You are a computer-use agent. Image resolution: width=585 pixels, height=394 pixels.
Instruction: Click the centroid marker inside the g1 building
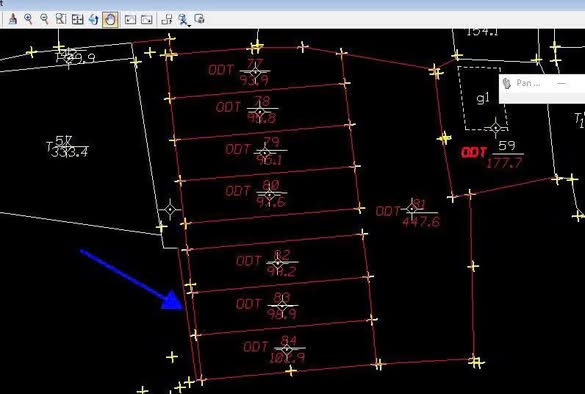(496, 128)
